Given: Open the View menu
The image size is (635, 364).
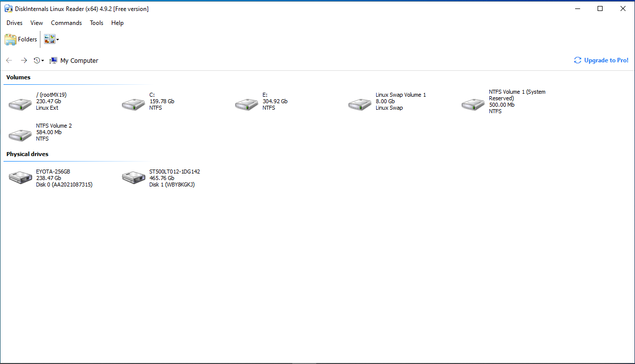Looking at the screenshot, I should click(x=37, y=23).
